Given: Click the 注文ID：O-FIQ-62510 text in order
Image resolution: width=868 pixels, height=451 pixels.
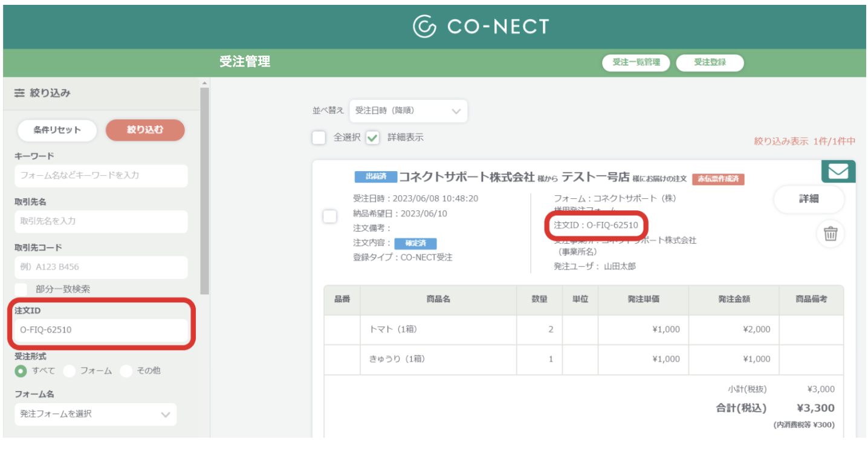Looking at the screenshot, I should pyautogui.click(x=596, y=225).
